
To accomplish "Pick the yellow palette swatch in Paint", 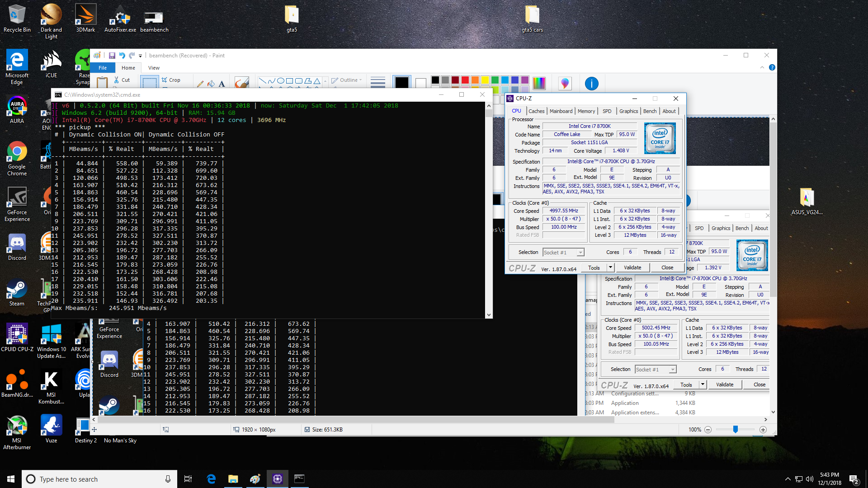I will pyautogui.click(x=485, y=80).
